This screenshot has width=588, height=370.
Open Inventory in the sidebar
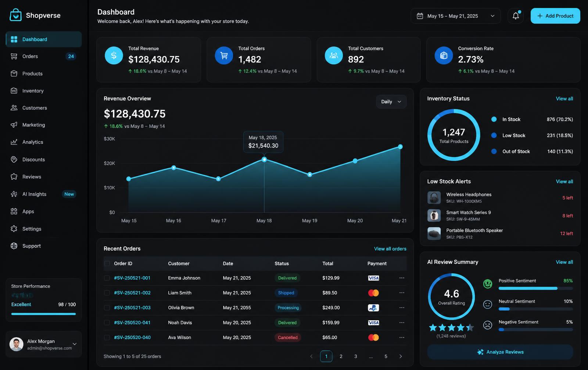[x=44, y=91]
